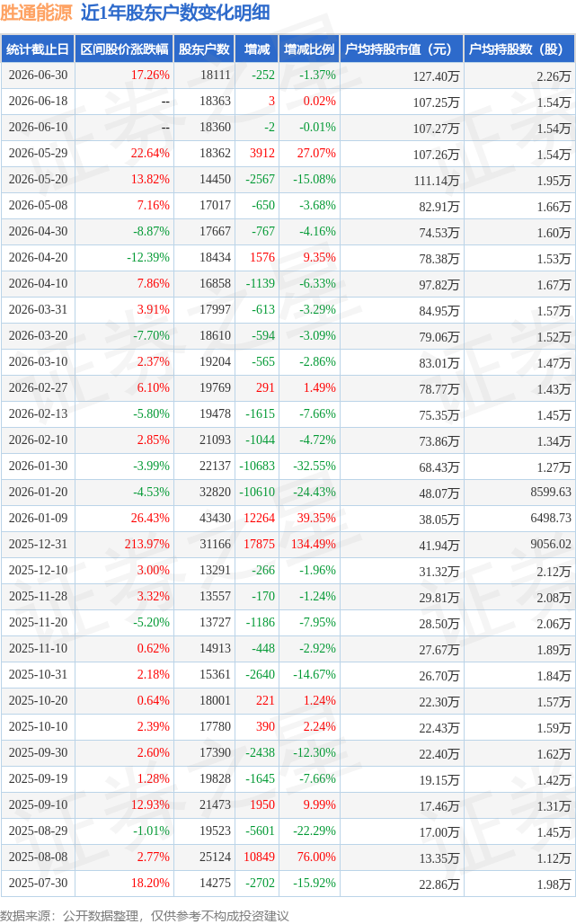Click the 近1年股东户数变化明细 heading
The height and width of the screenshot is (924, 576).
coord(175,13)
